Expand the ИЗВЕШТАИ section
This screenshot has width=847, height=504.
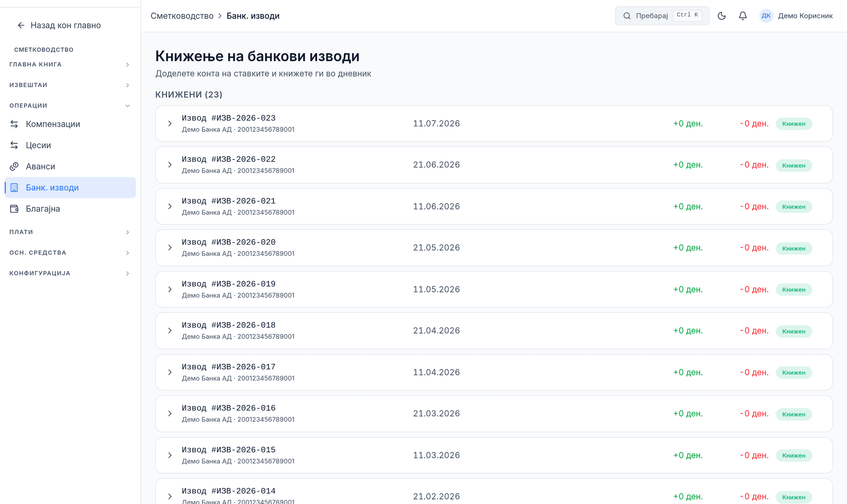tap(70, 85)
